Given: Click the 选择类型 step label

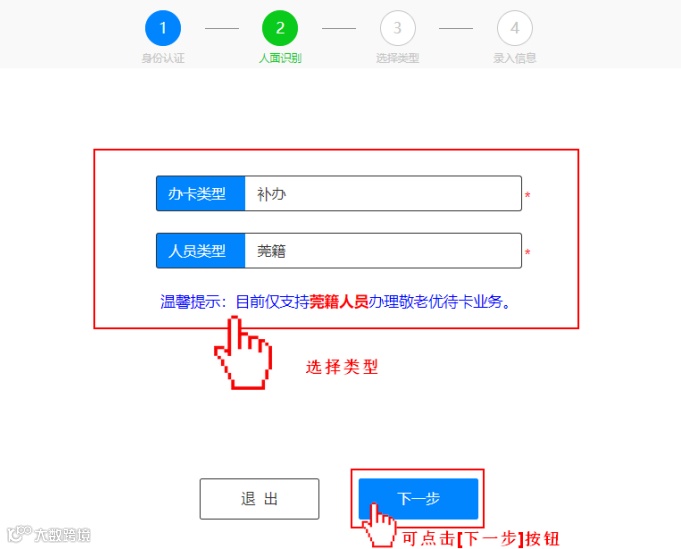Looking at the screenshot, I should (397, 58).
